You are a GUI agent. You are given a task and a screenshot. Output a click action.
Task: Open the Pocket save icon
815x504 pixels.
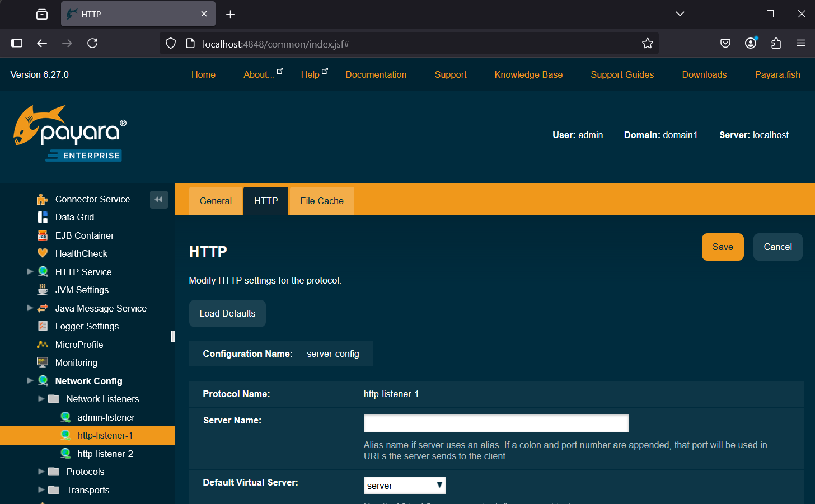(x=725, y=43)
